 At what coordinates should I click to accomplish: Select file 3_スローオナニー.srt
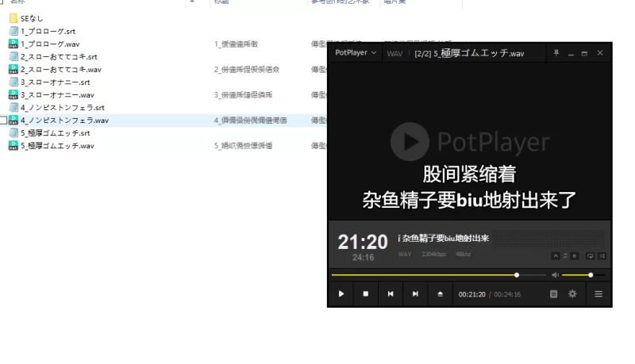[x=55, y=82]
